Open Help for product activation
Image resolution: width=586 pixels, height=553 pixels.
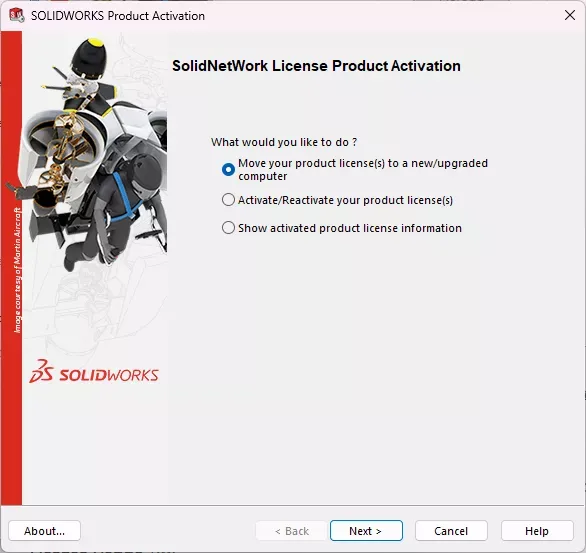coord(537,531)
